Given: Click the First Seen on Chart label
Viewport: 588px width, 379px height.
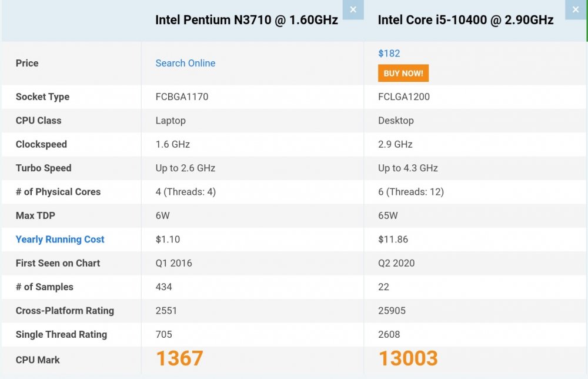Looking at the screenshot, I should [x=58, y=263].
